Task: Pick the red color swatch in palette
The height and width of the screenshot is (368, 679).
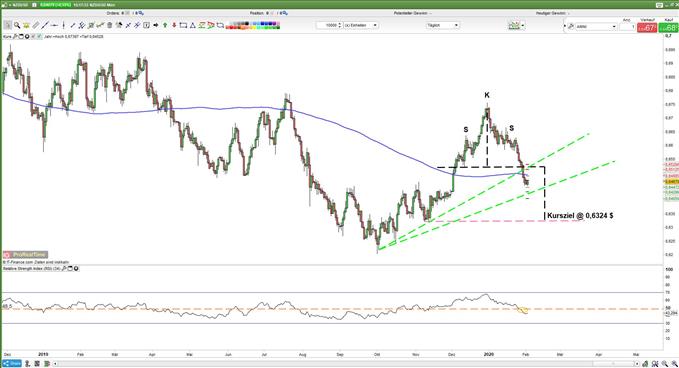Action: [231, 27]
